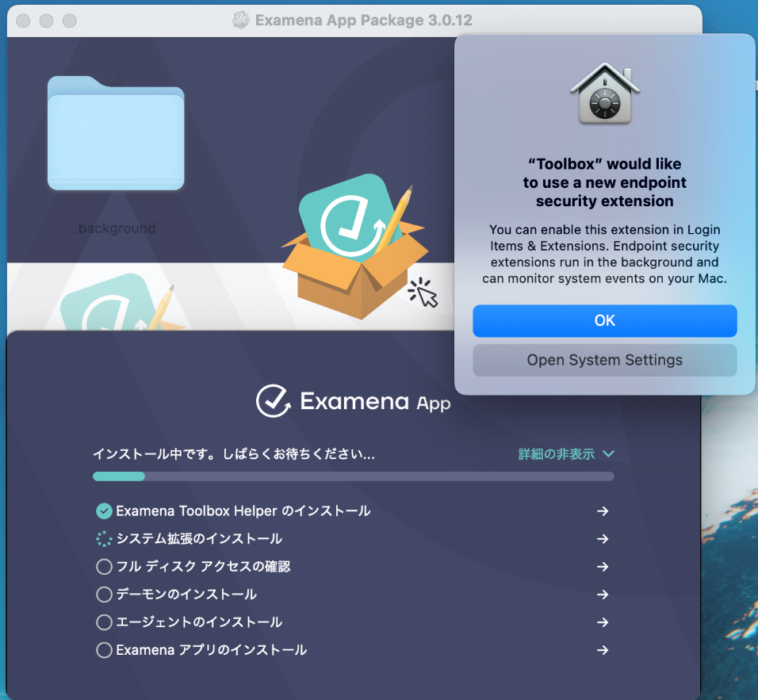The image size is (758, 700).
Task: Select the フル ディスク アクセスの確認 circle
Action: (104, 567)
